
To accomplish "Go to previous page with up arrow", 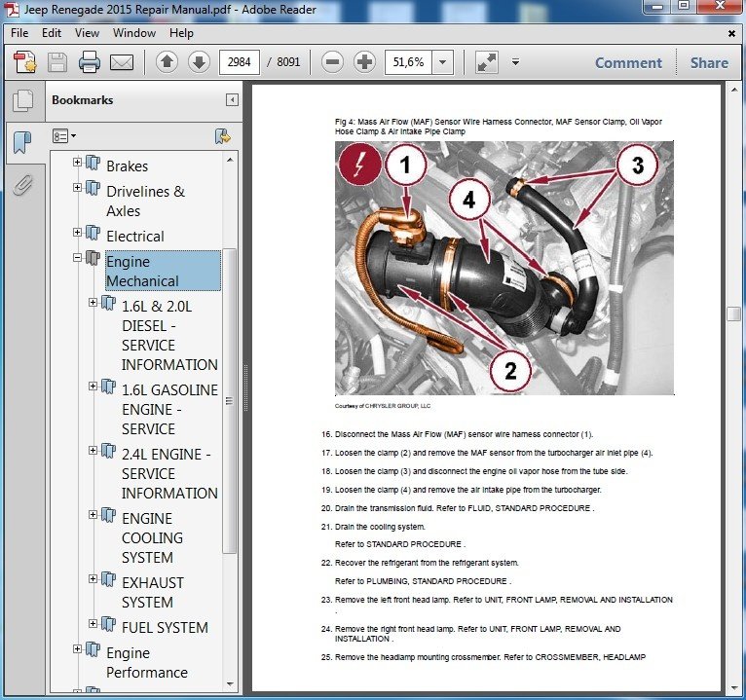I will 167,62.
